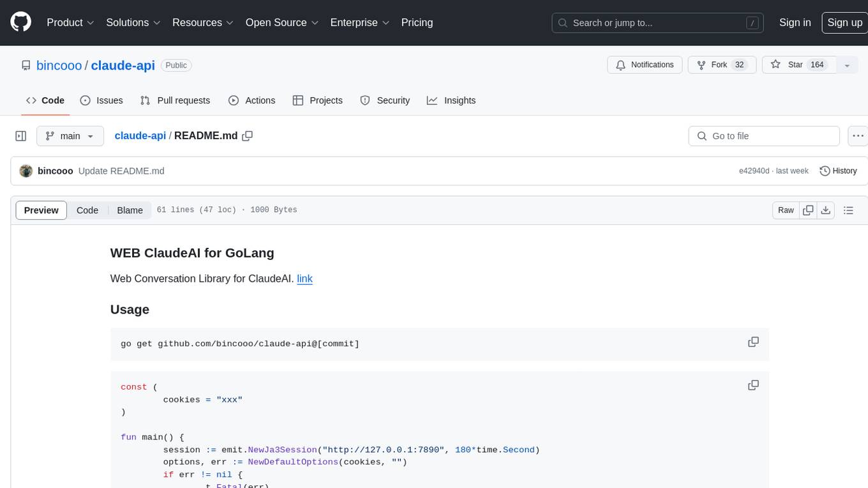Expand the Resources menu

tap(202, 22)
